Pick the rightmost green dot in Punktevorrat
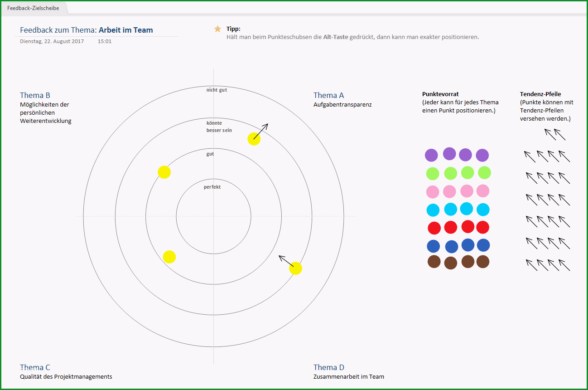Image resolution: width=588 pixels, height=390 pixels. [484, 173]
